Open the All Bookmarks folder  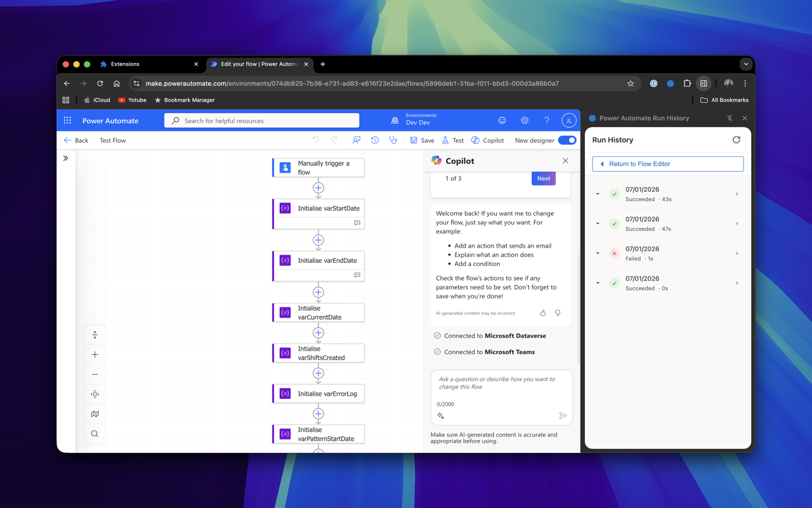[x=724, y=100]
